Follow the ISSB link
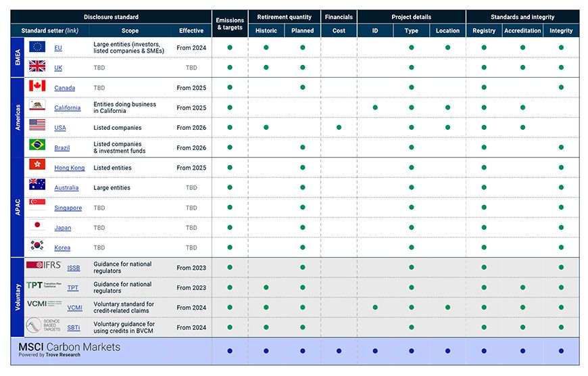This screenshot has width=588, height=376. point(73,268)
